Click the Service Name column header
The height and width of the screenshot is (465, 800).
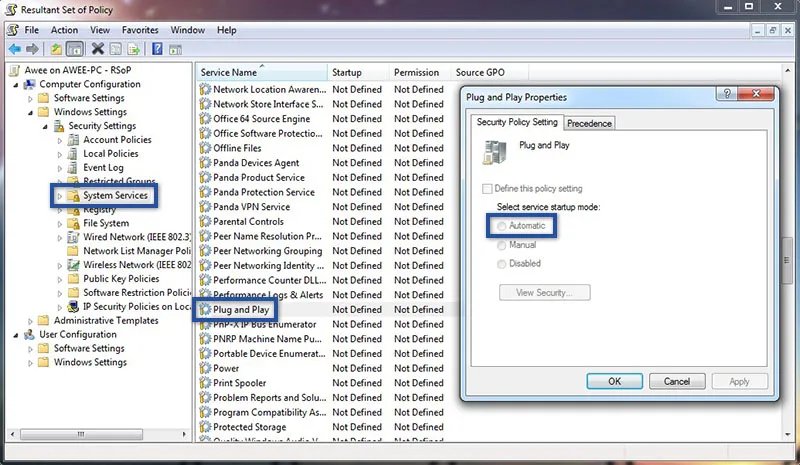(x=229, y=72)
